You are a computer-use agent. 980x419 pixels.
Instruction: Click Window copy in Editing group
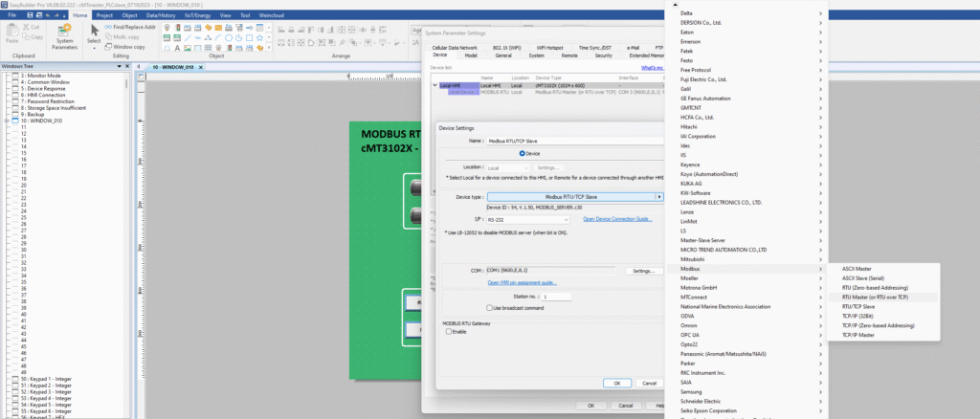coord(125,46)
